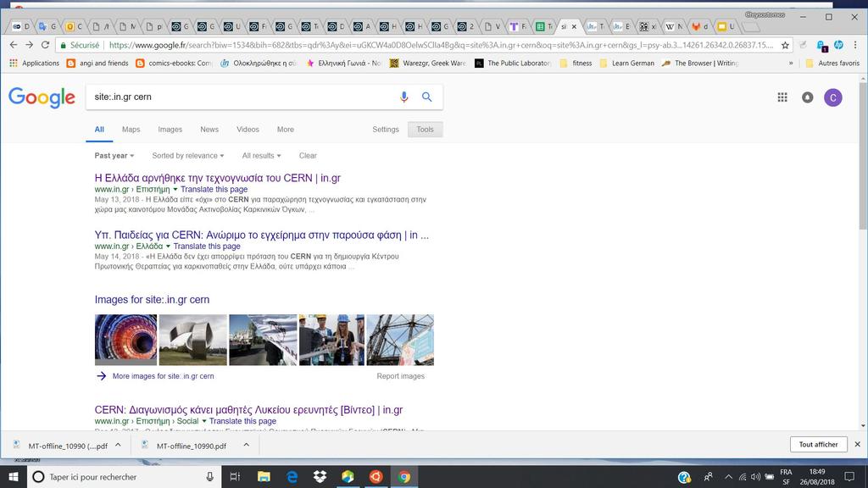Open Ubuntu app on the taskbar
Viewport: 868px width, 488px height.
click(376, 476)
